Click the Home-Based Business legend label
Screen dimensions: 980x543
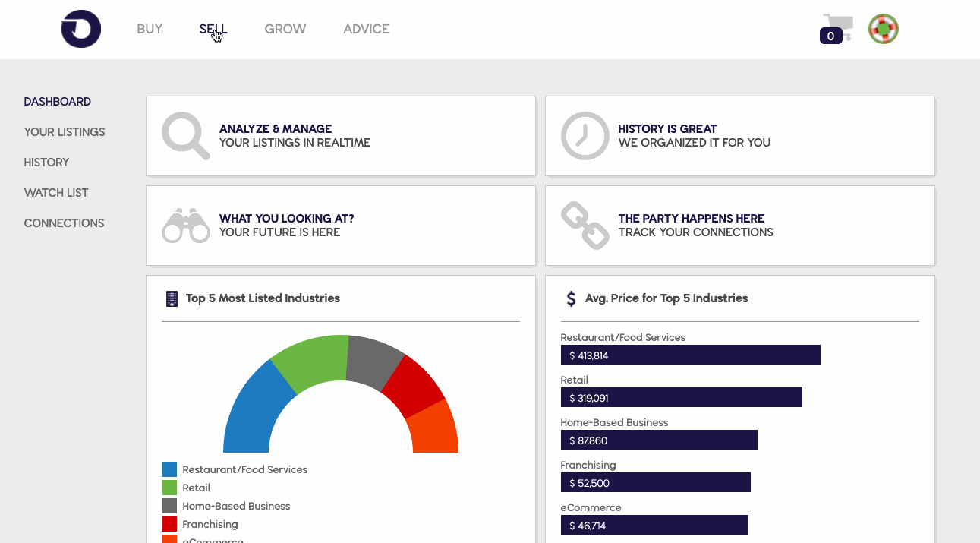click(237, 506)
